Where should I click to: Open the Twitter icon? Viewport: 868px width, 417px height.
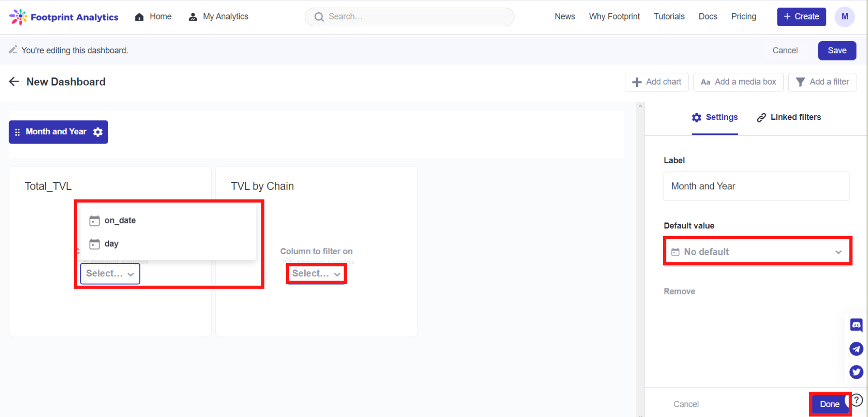[x=856, y=372]
